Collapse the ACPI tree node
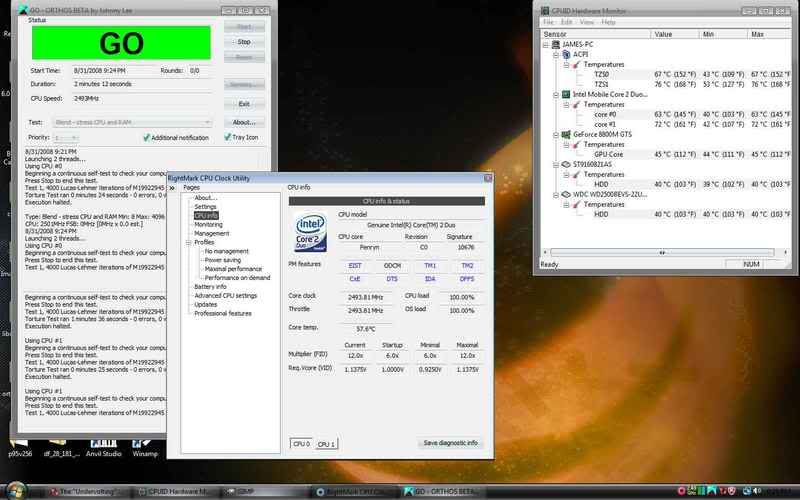 click(x=556, y=55)
